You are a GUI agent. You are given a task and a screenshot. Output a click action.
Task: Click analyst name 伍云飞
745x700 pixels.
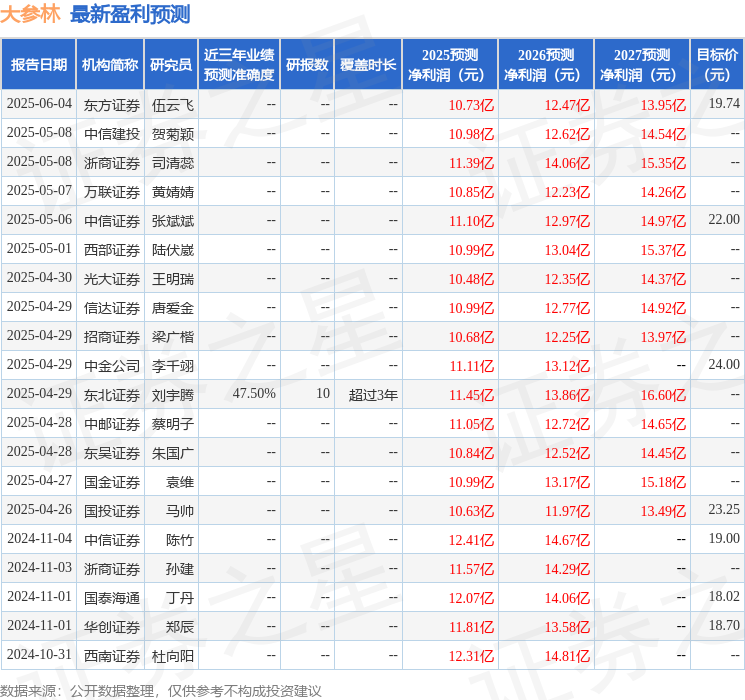pos(172,105)
